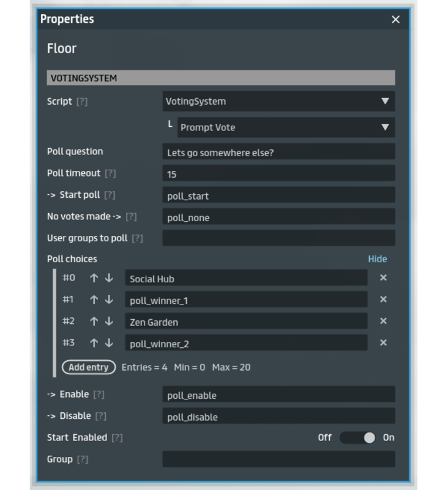Remove the Zen Garden poll choice
Viewport: 448px width, 490px height.
(x=383, y=321)
